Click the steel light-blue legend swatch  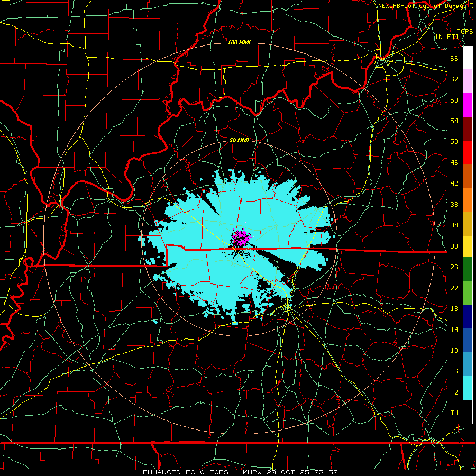click(467, 363)
